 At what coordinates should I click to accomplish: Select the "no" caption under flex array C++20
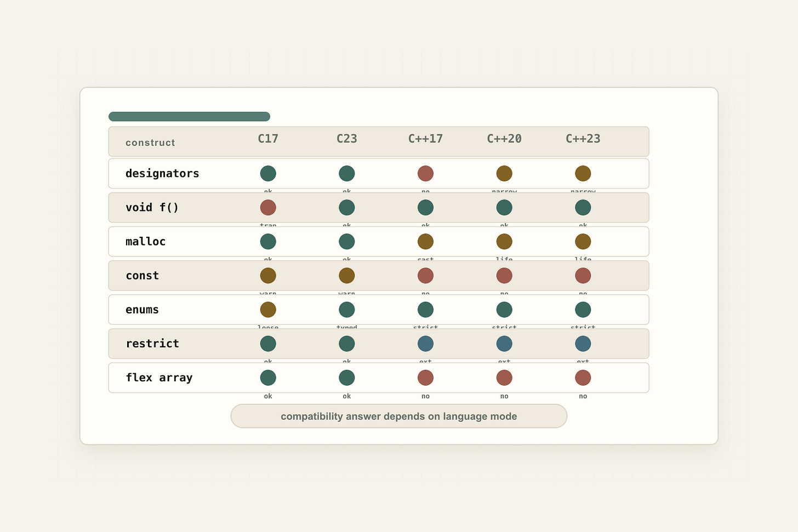504,396
